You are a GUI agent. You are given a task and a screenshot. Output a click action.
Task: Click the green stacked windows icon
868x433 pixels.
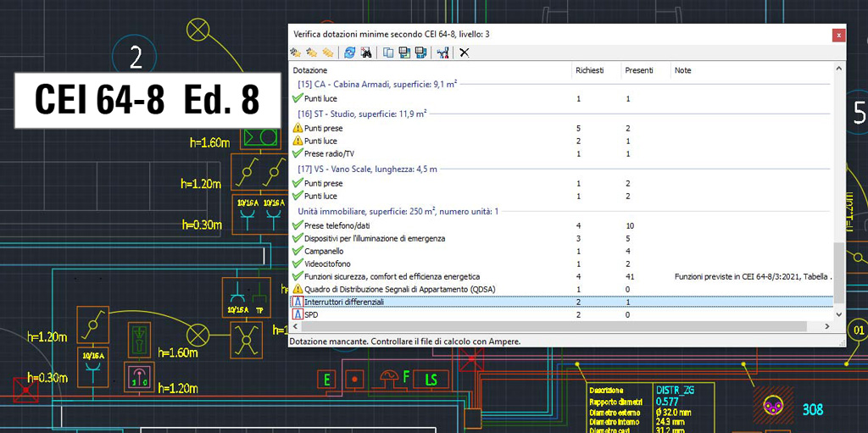pyautogui.click(x=404, y=53)
